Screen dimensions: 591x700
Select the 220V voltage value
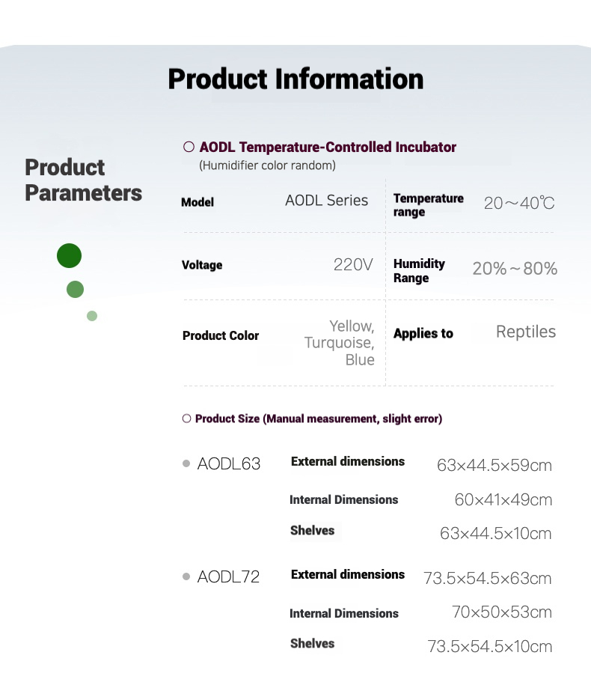(353, 264)
